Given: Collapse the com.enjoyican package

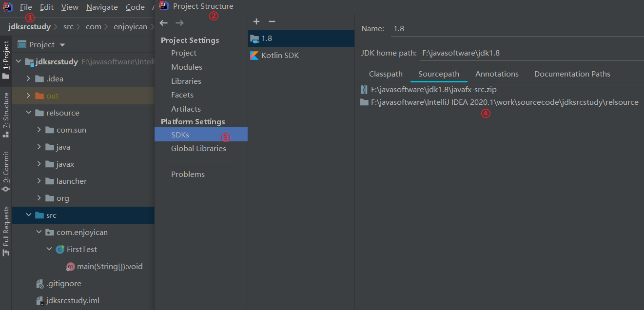Looking at the screenshot, I should 39,232.
